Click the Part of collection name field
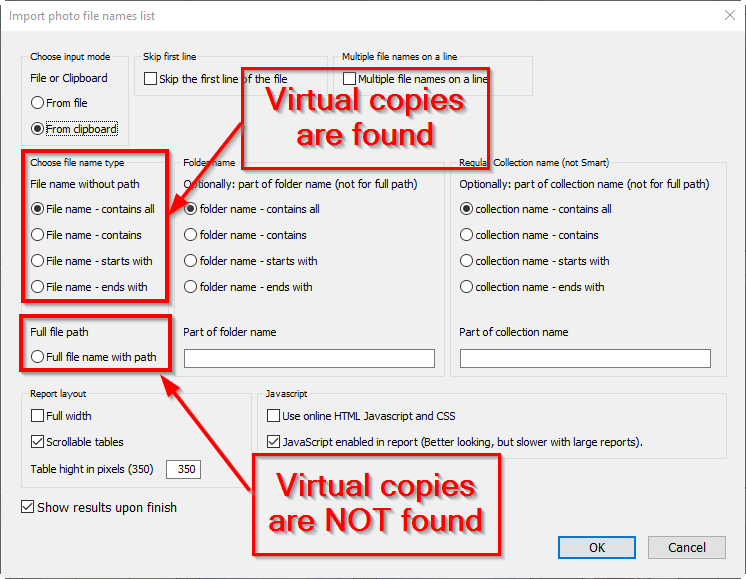The width and height of the screenshot is (746, 579). (585, 358)
